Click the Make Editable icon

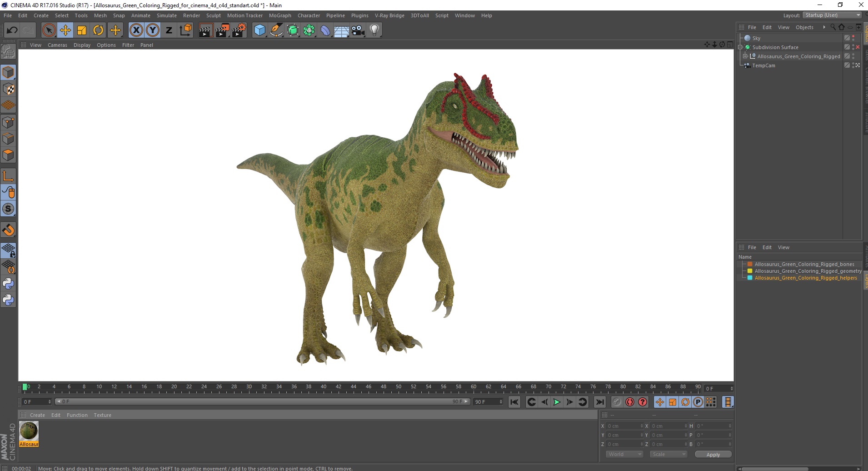8,52
